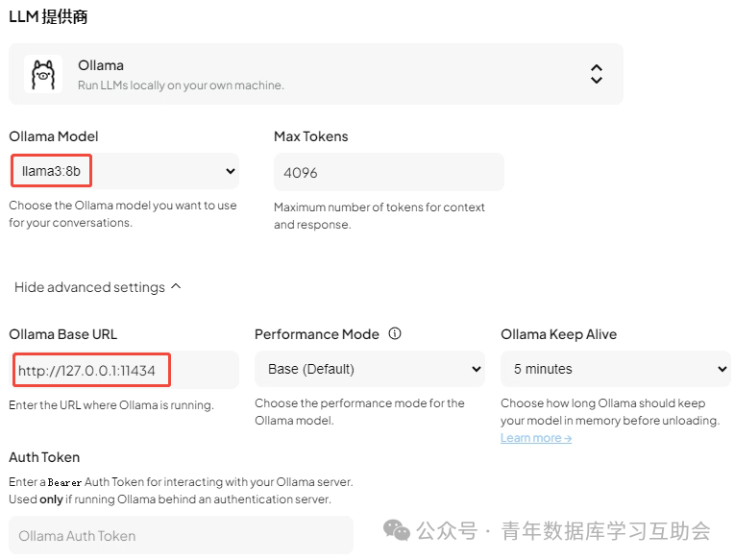
Task: Click the Ollama Keep Alive label
Action: pos(558,334)
